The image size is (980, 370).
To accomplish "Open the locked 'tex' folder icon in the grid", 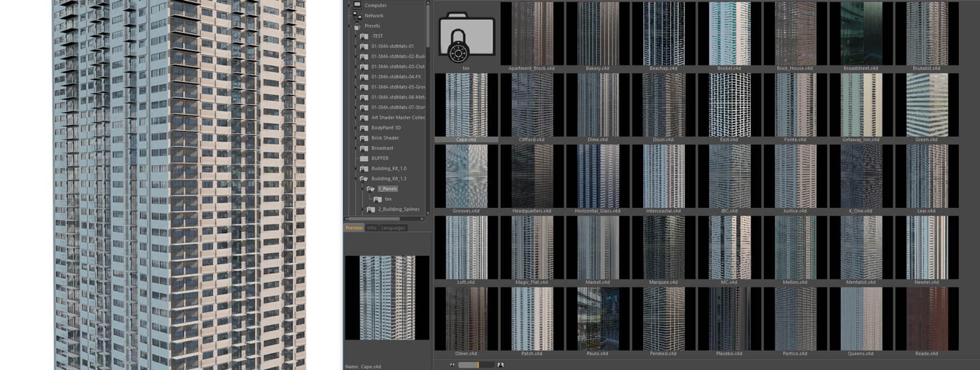I will click(x=466, y=38).
